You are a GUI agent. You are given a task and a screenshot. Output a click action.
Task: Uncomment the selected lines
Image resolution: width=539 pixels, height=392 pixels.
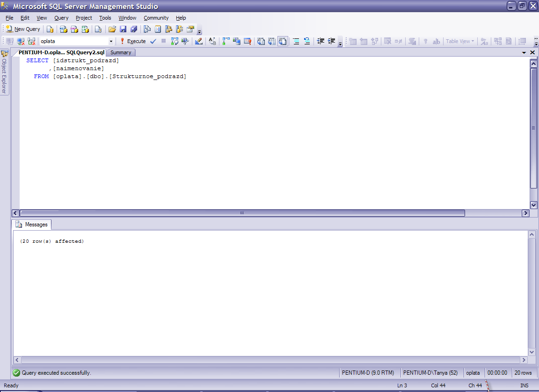point(307,41)
